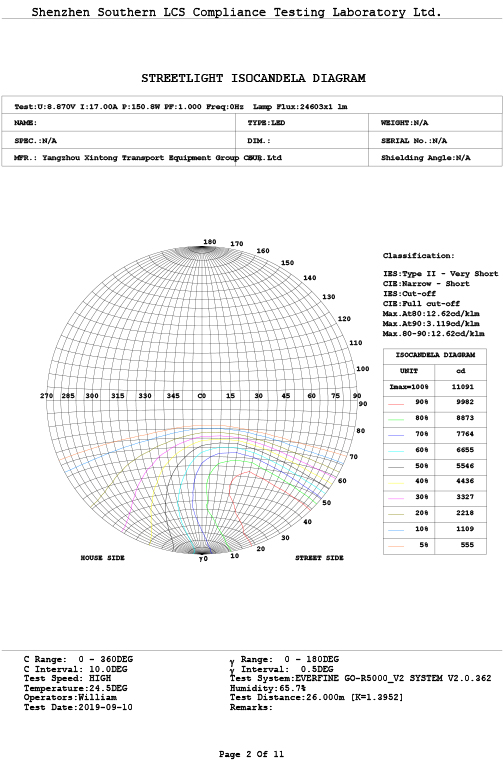
Task: Click the light blue 10% legend line
Action: coord(396,531)
